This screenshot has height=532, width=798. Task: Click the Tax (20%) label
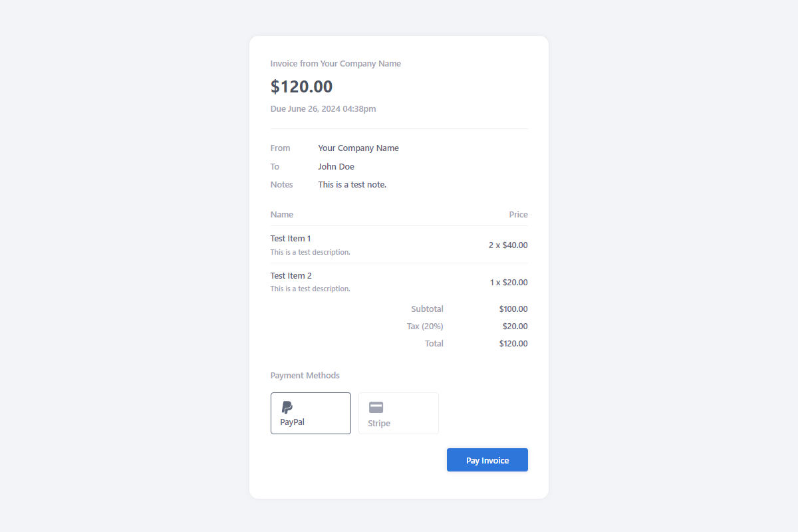point(425,327)
